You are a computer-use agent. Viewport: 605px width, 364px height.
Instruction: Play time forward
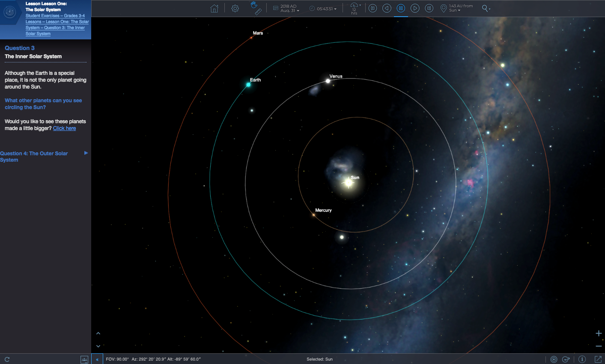pos(415,8)
